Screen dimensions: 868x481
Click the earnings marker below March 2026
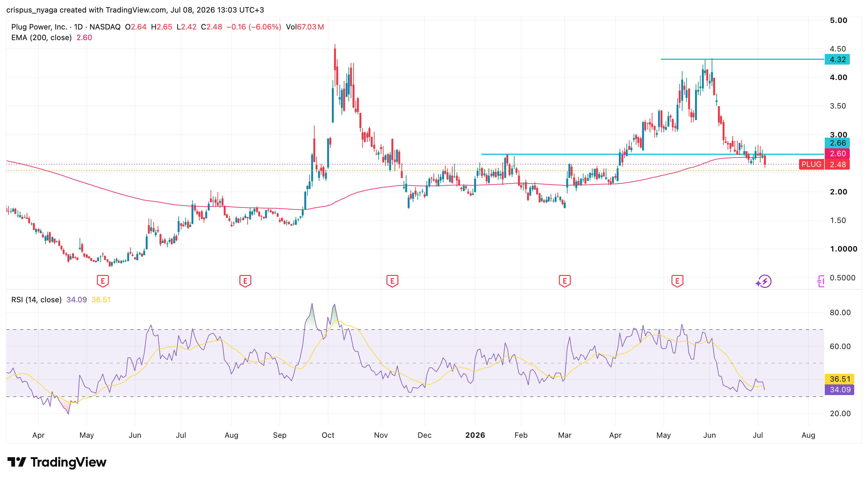565,281
